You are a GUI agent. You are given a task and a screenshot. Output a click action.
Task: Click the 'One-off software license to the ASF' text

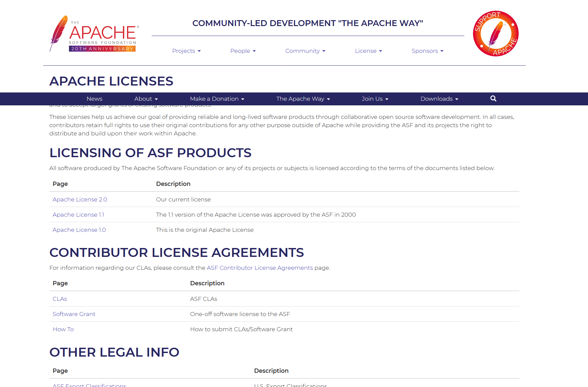click(240, 314)
